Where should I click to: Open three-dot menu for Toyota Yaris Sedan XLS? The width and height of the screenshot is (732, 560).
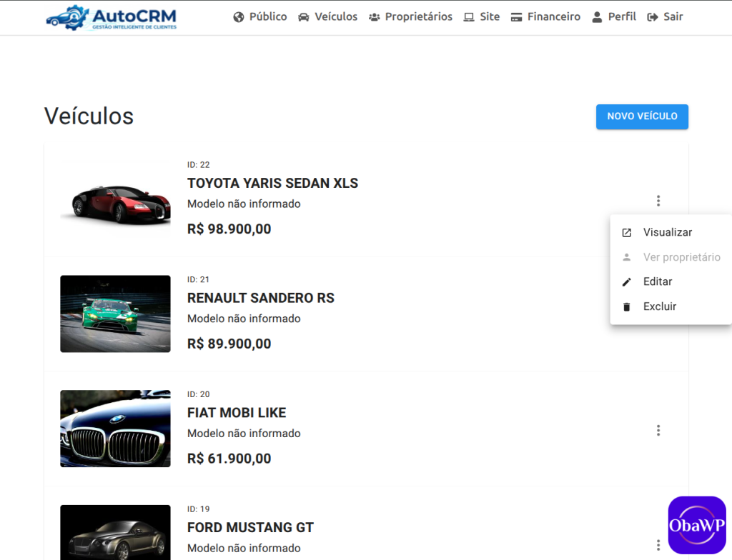click(x=658, y=201)
